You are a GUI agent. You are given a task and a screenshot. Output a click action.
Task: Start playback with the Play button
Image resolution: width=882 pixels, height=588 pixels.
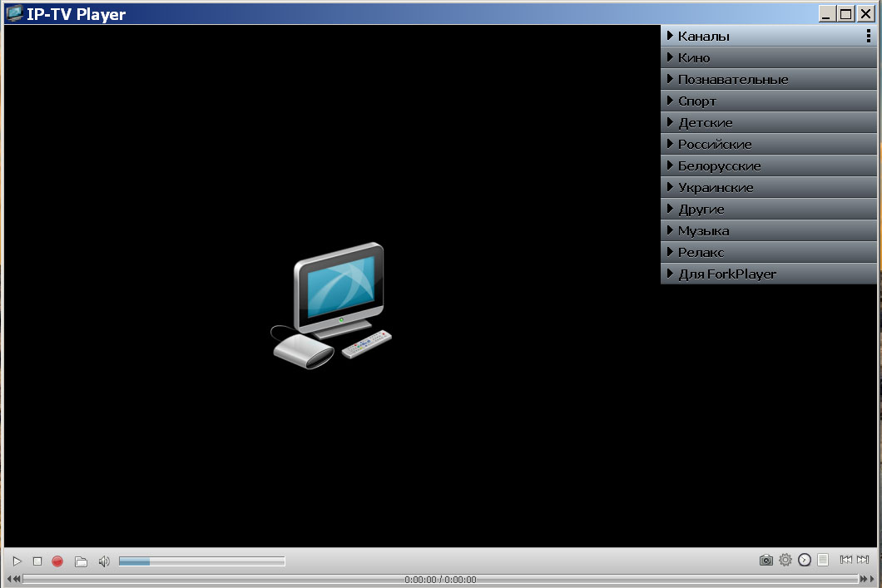pyautogui.click(x=17, y=561)
